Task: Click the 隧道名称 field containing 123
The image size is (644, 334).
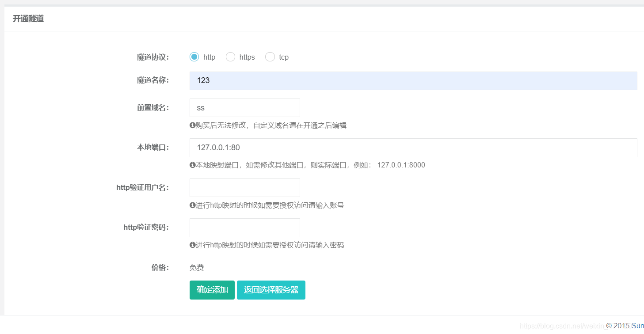Action: pos(413,81)
